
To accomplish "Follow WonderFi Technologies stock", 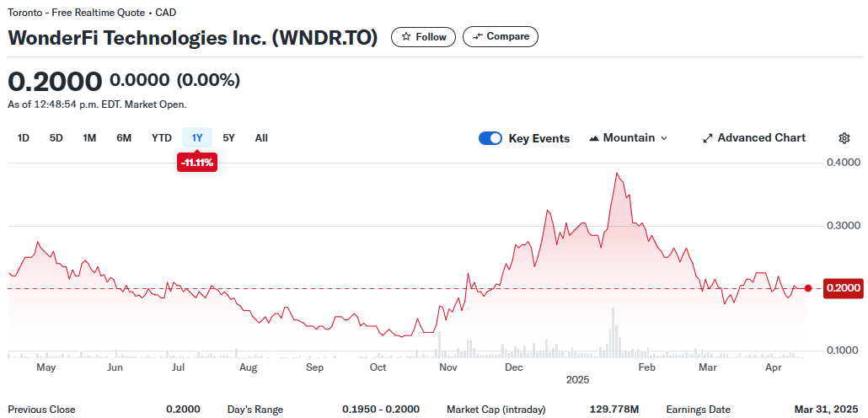I will 424,36.
